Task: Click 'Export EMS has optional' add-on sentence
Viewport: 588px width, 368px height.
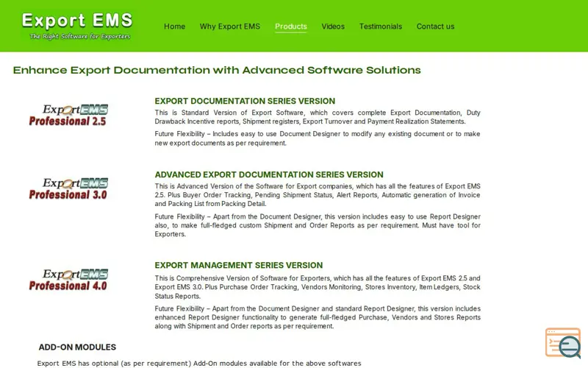Action: coord(199,364)
